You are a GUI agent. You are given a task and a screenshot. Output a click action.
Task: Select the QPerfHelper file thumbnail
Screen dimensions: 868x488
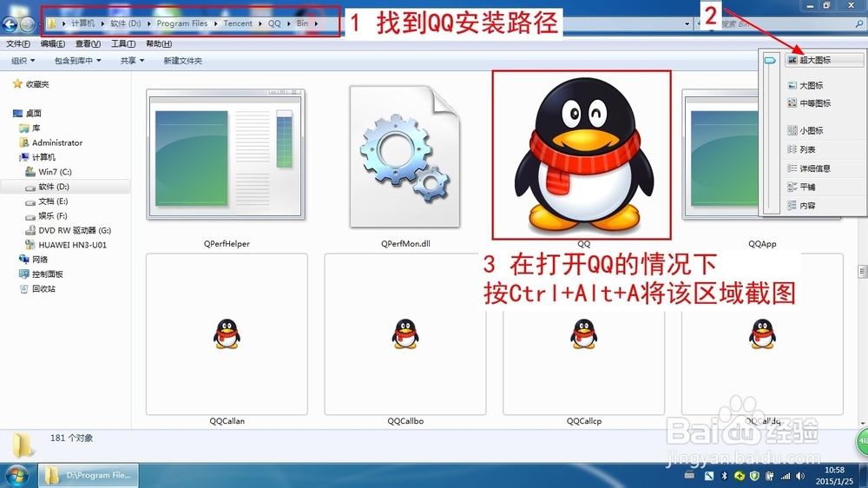[226, 155]
